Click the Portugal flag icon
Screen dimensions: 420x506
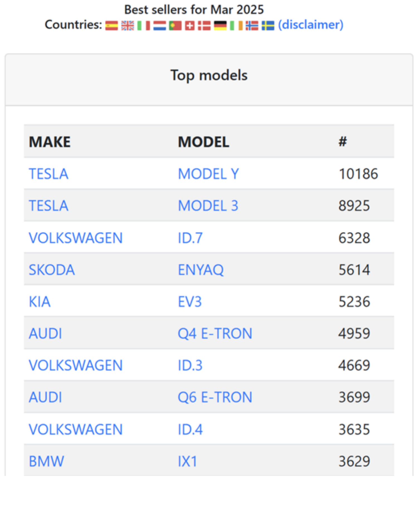175,26
